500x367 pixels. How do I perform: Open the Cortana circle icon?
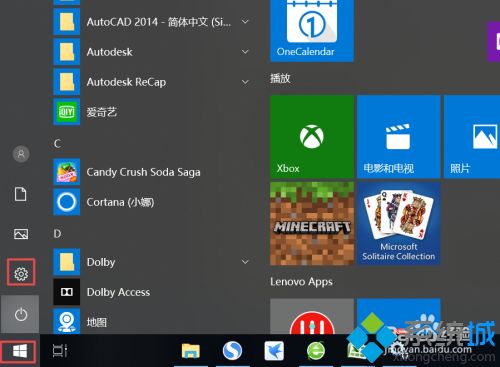coord(67,202)
